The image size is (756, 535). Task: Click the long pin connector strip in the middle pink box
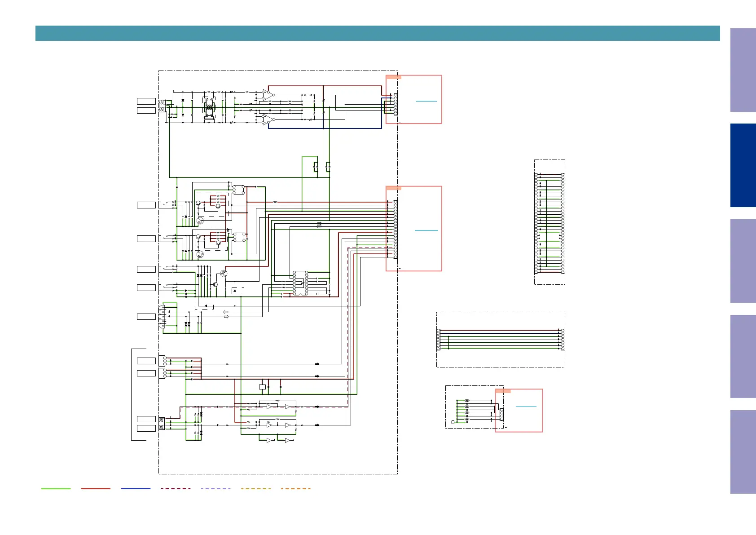395,230
